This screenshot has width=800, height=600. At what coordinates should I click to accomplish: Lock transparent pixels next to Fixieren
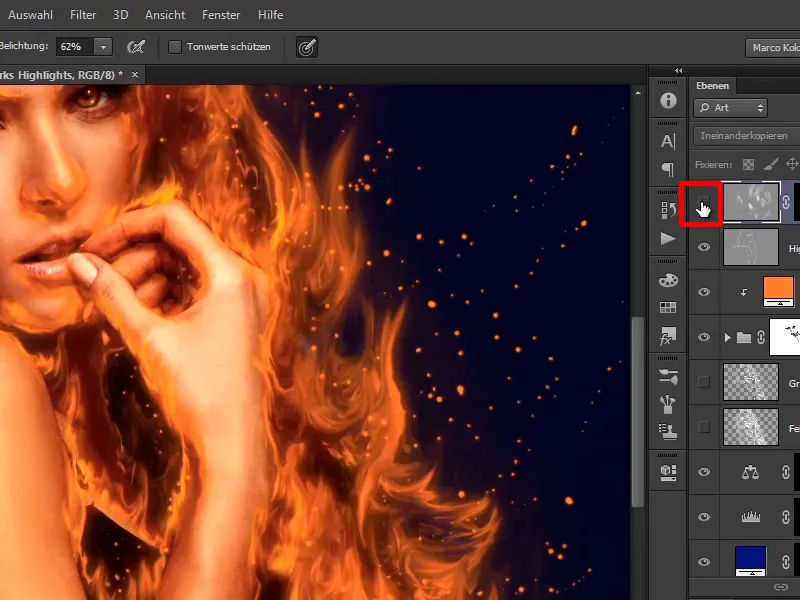click(x=748, y=164)
